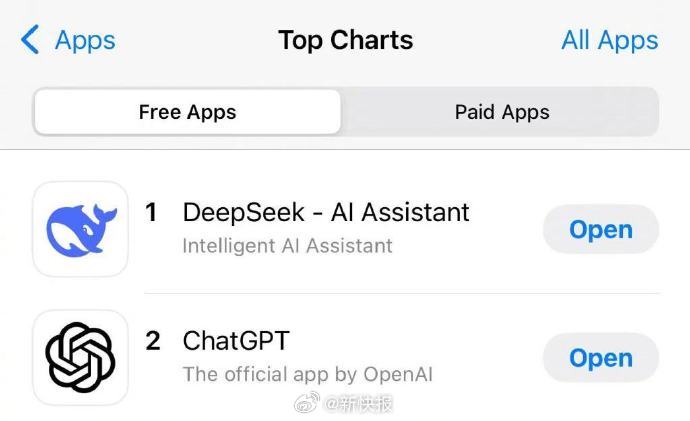
Task: Open the All Apps filter
Action: coord(609,41)
